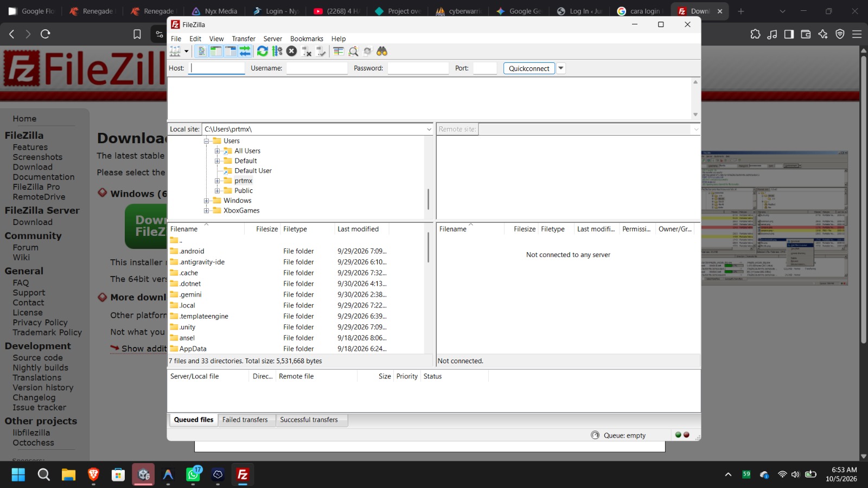Image resolution: width=868 pixels, height=488 pixels.
Task: Click the local file list vertical scrollbar
Action: click(428, 248)
